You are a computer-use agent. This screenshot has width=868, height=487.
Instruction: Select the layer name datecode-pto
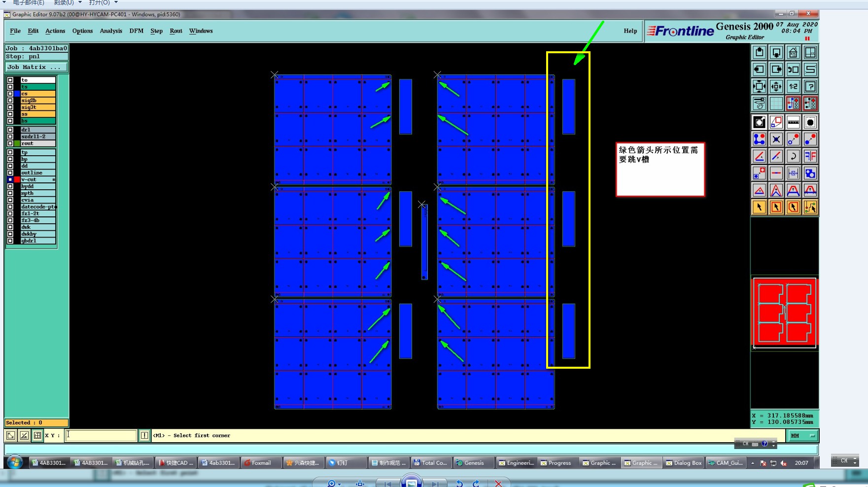click(x=38, y=207)
